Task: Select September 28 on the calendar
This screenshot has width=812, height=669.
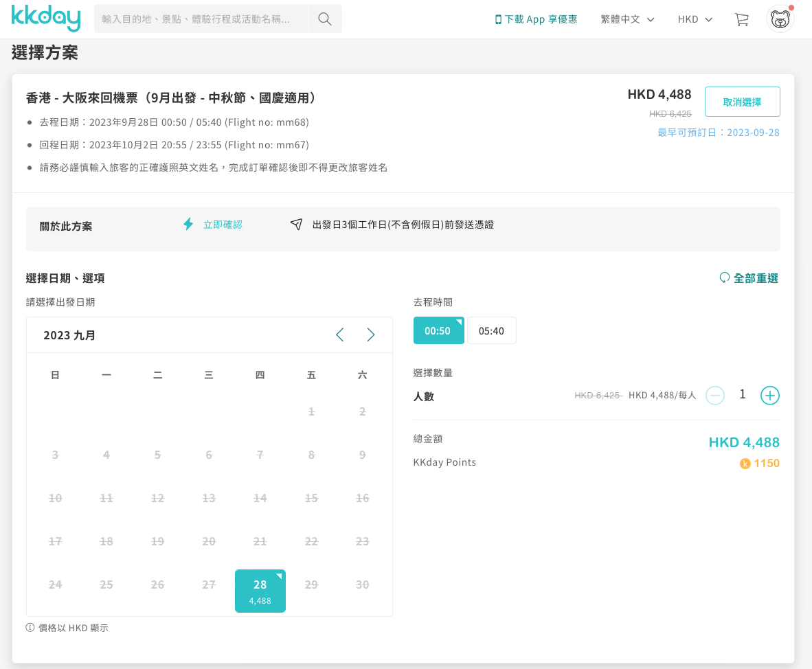Action: click(260, 590)
